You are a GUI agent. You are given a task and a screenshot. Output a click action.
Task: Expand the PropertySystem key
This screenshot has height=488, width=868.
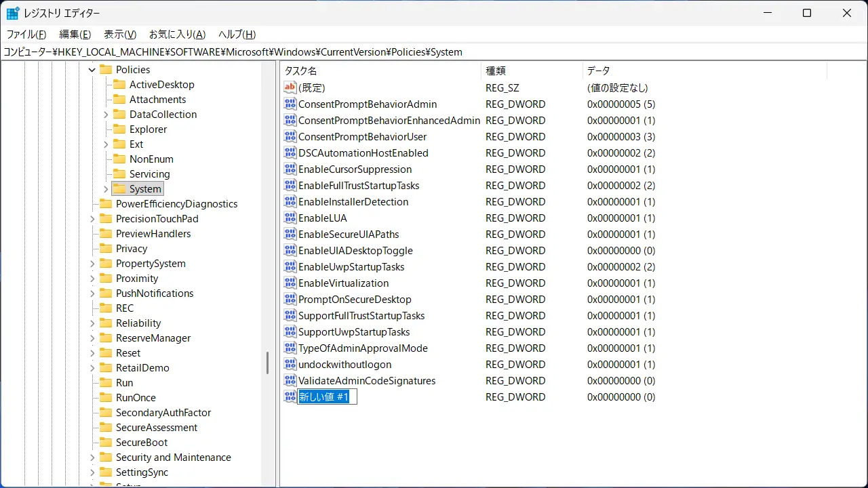pos(92,263)
